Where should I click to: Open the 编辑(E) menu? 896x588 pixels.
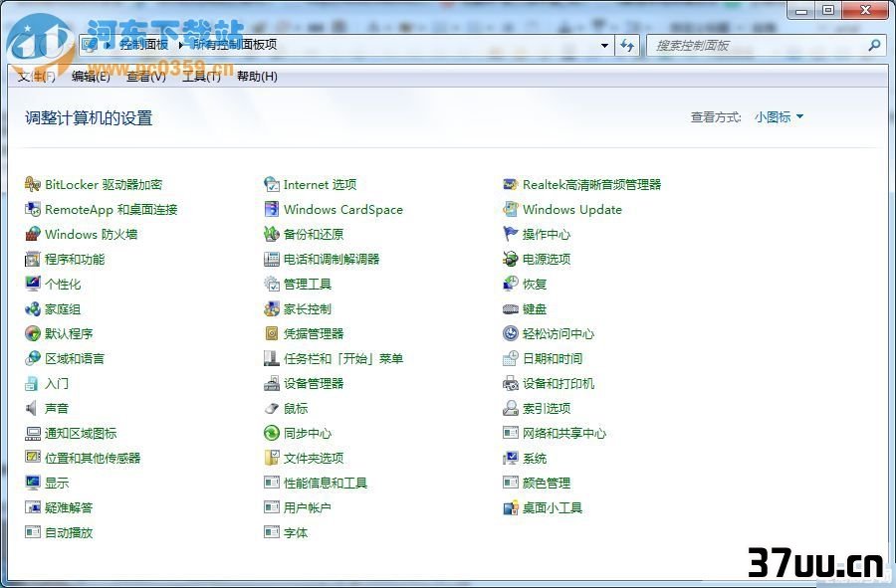coord(91,77)
